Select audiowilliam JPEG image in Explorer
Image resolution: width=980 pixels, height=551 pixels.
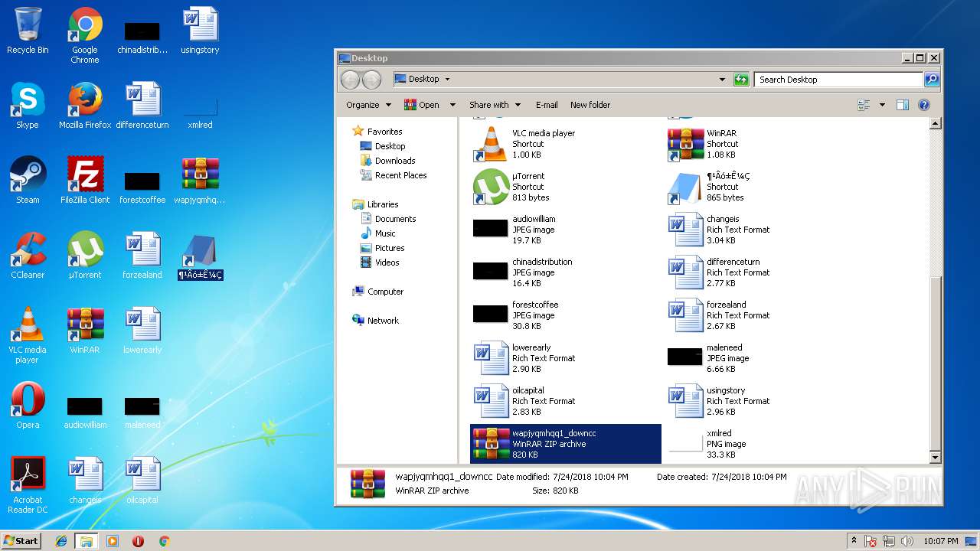(x=565, y=230)
